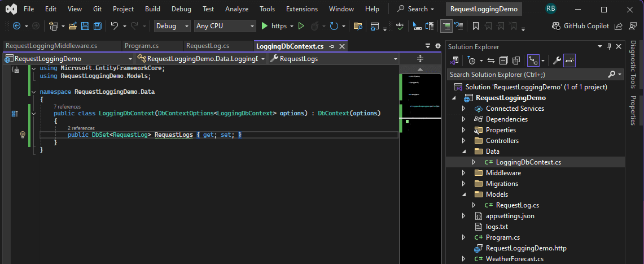Open the Debug configuration dropdown
Screen dimensions: 644x264
coord(172,26)
